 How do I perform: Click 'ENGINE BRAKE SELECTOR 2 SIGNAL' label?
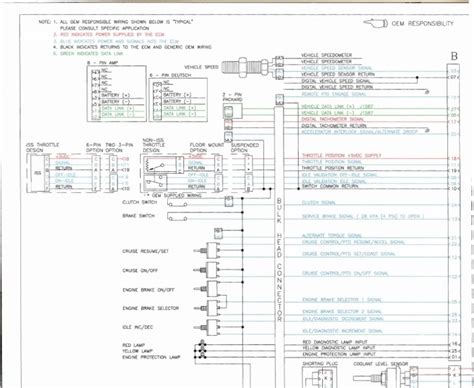point(342,312)
